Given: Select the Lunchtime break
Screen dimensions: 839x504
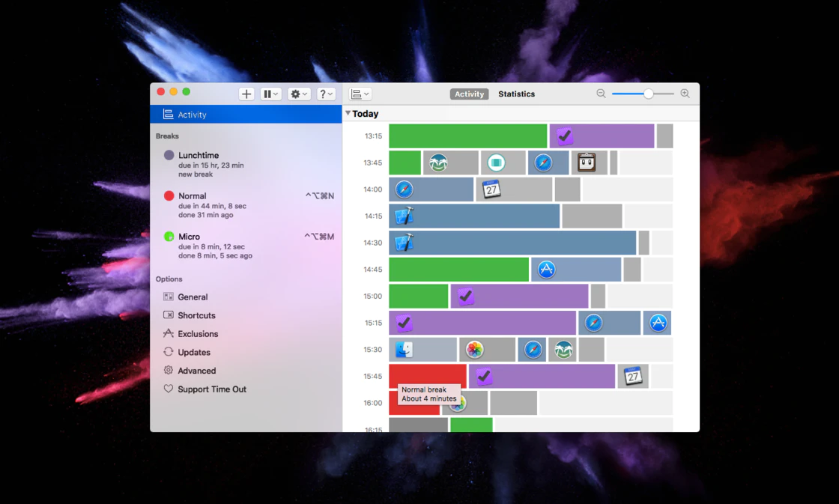Looking at the screenshot, I should pyautogui.click(x=246, y=164).
